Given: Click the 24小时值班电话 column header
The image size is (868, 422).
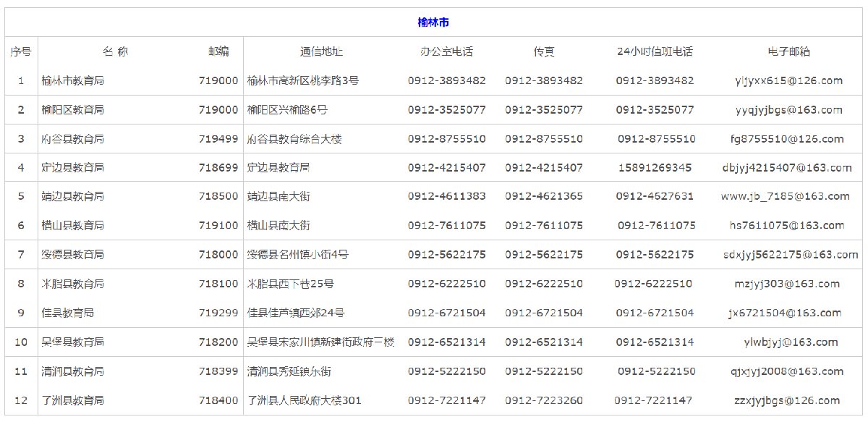Looking at the screenshot, I should click(655, 51).
